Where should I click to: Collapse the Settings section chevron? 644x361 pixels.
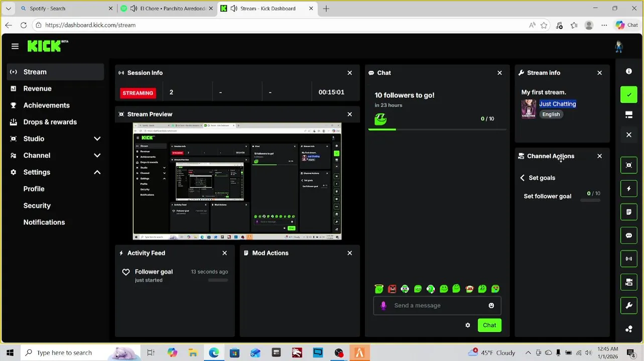[97, 172]
